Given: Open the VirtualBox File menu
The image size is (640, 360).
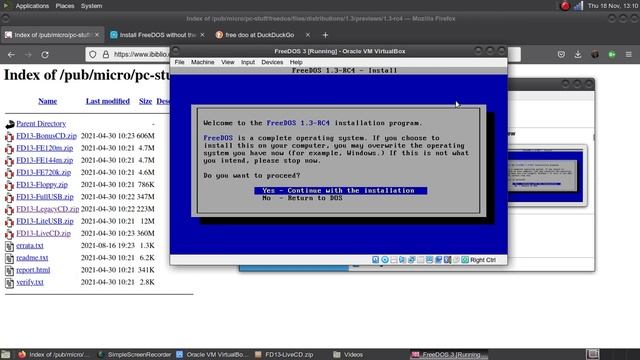Looking at the screenshot, I should click(x=179, y=62).
